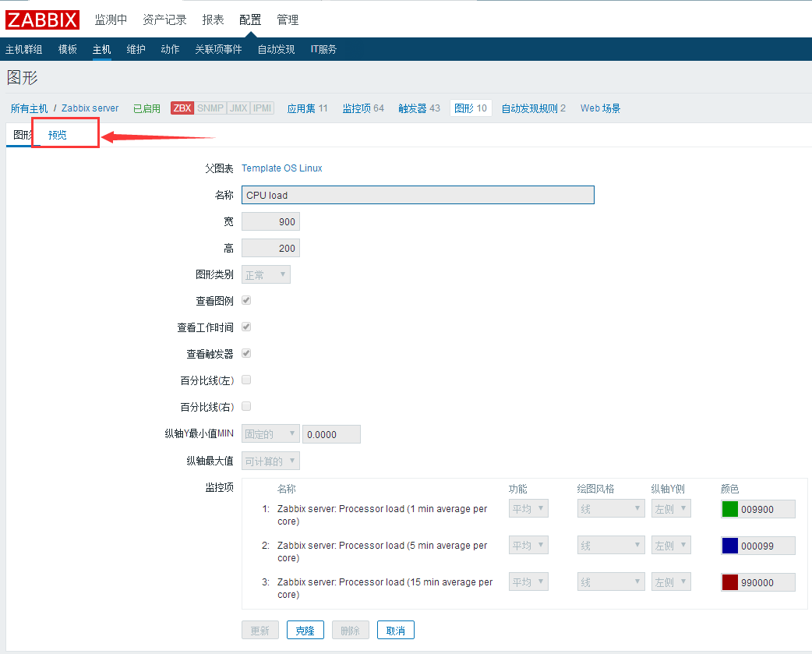Screen dimensions: 812x654
Task: Go to 主机 submenu
Action: (x=101, y=49)
